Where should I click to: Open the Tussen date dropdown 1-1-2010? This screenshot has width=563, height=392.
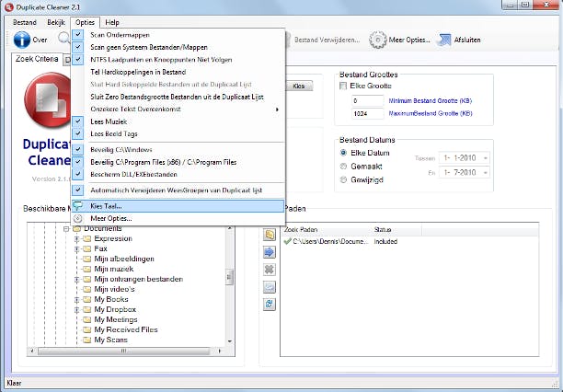(x=486, y=158)
